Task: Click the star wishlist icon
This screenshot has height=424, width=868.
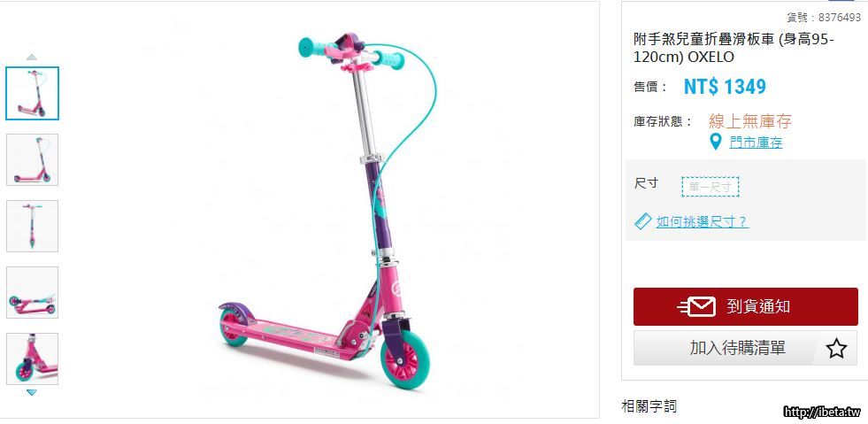Action: click(836, 349)
